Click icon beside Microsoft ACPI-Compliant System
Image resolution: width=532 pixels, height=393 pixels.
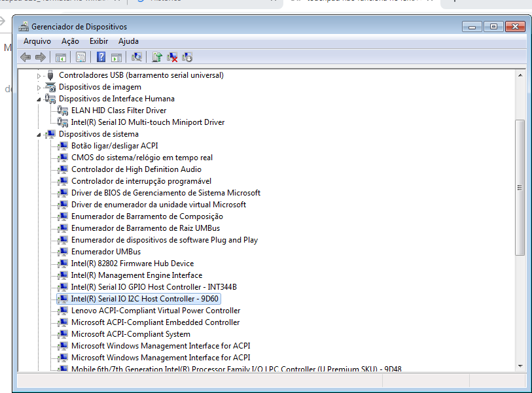63,334
